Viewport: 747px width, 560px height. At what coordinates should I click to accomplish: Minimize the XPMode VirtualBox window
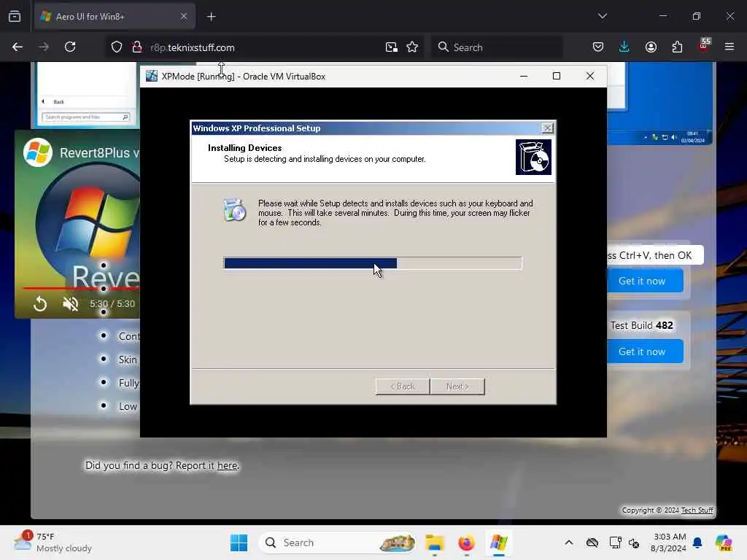(x=524, y=76)
